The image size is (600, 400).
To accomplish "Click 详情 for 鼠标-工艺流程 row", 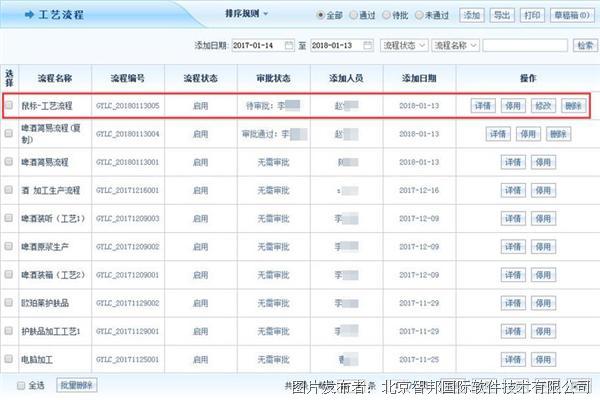I will (x=483, y=106).
